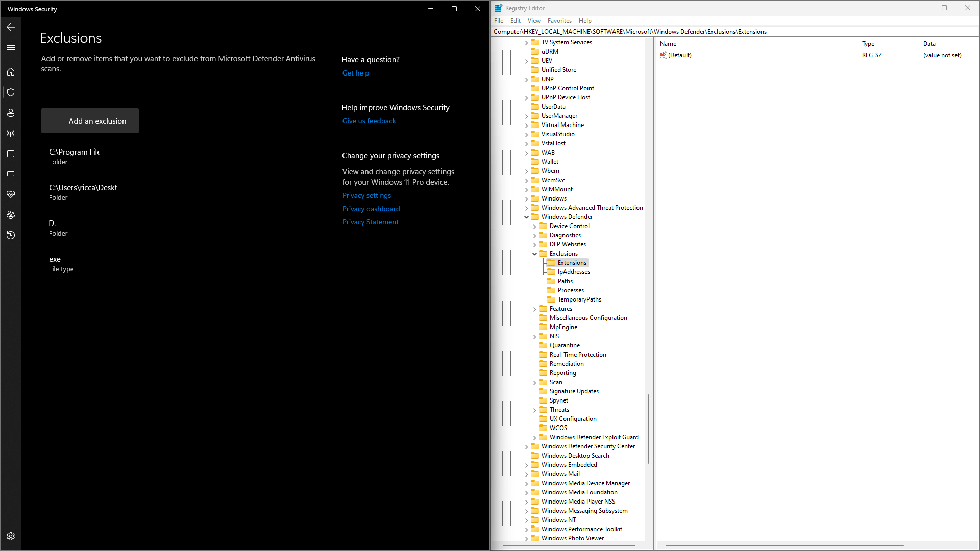
Task: Open the Edit menu in Registry Editor
Action: pos(515,21)
